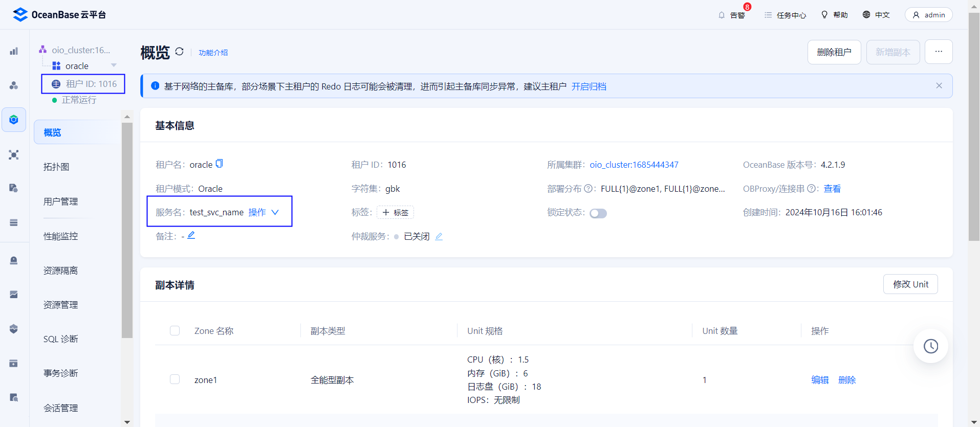Screen dimensions: 980x427
Task: Open the admin user menu
Action: click(x=928, y=15)
